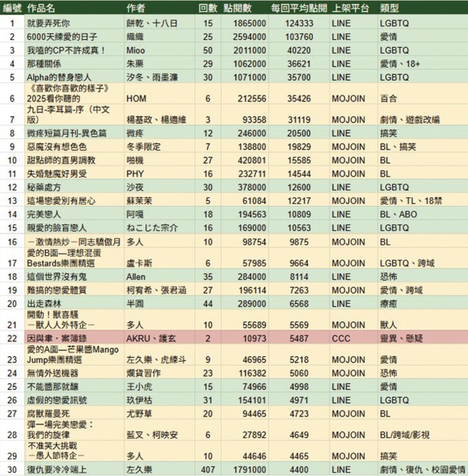Click the cell 完美戀人

(44, 215)
